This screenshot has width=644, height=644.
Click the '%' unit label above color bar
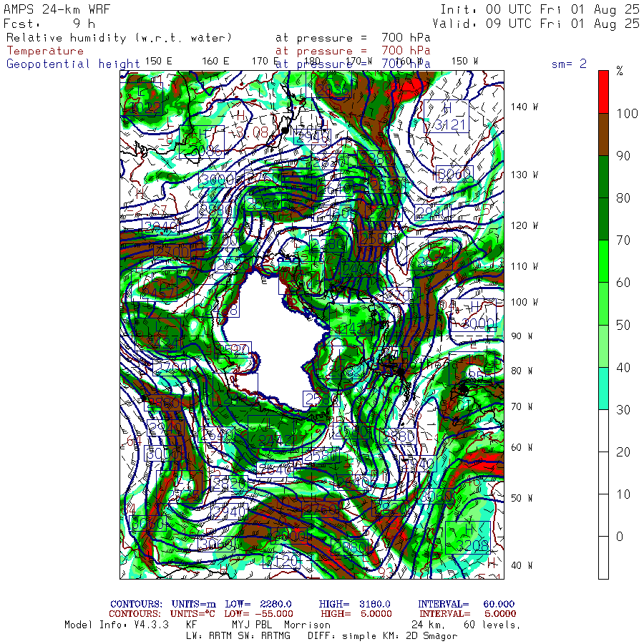click(620, 71)
